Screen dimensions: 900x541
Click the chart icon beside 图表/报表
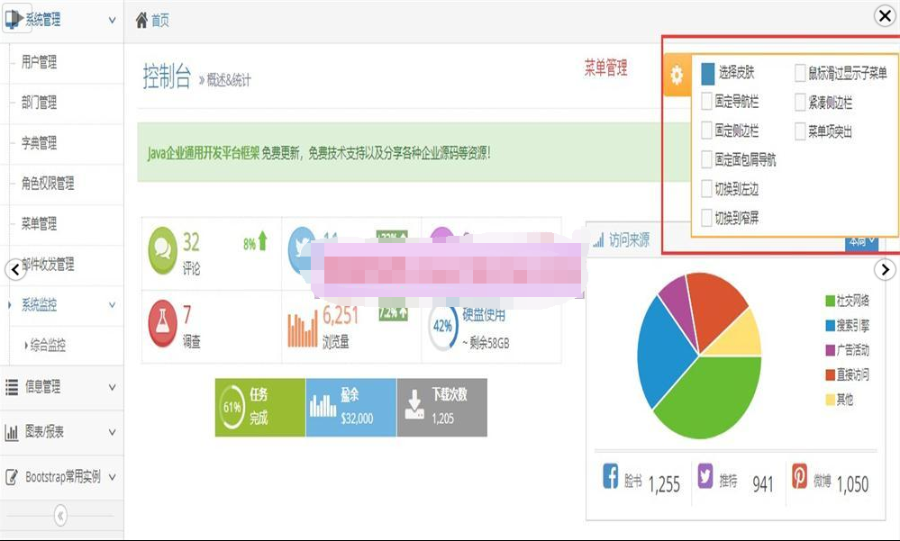tap(11, 432)
